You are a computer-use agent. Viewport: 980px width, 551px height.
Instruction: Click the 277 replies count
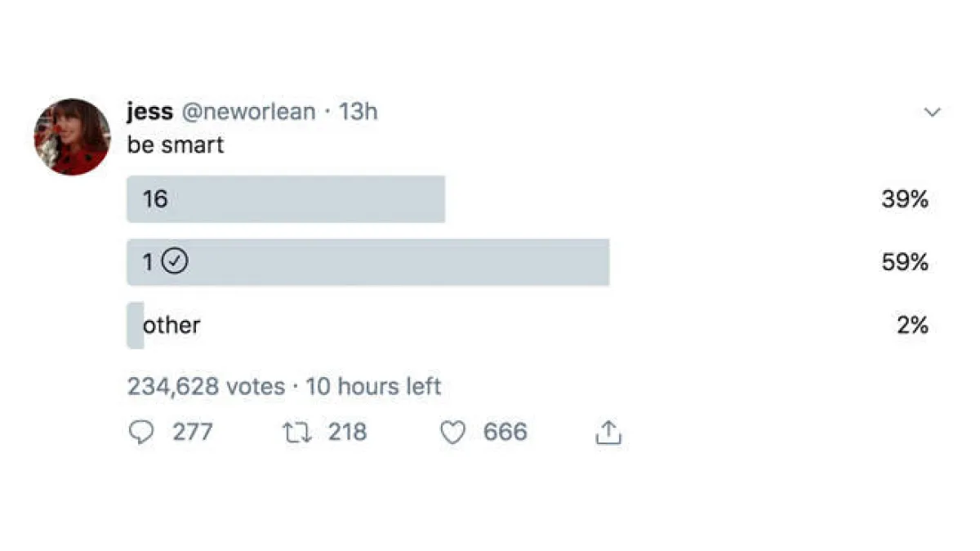193,432
